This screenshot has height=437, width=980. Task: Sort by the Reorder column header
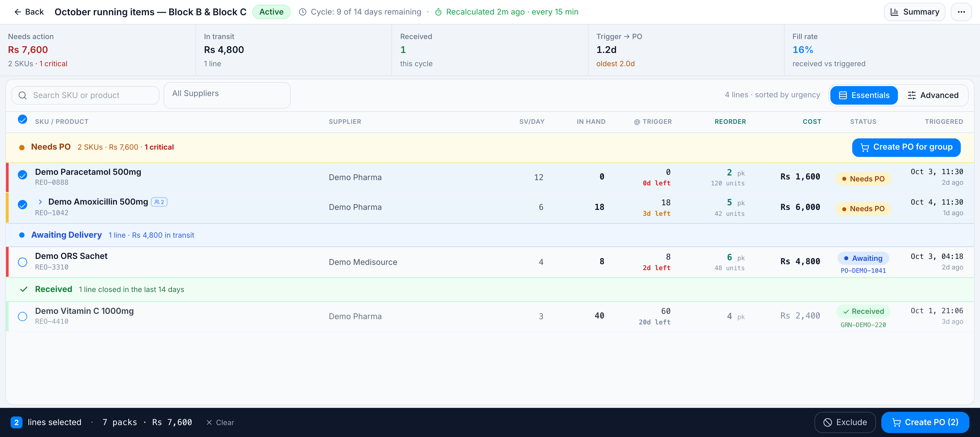[730, 122]
